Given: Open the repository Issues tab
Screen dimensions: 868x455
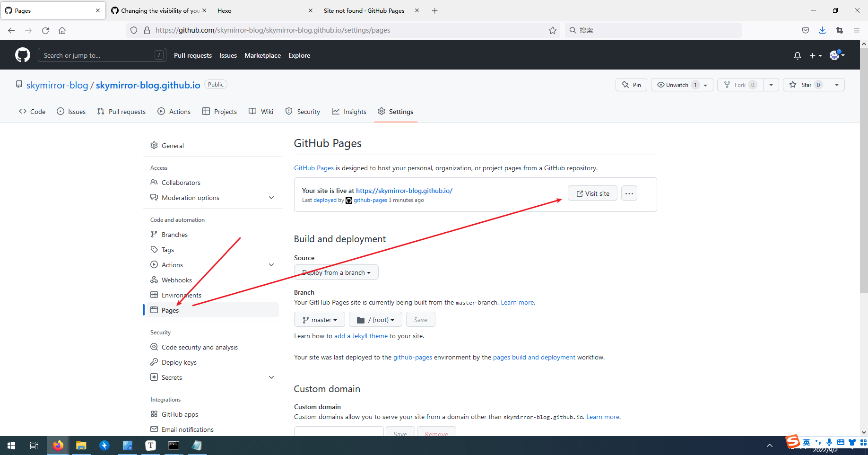Looking at the screenshot, I should [x=71, y=112].
